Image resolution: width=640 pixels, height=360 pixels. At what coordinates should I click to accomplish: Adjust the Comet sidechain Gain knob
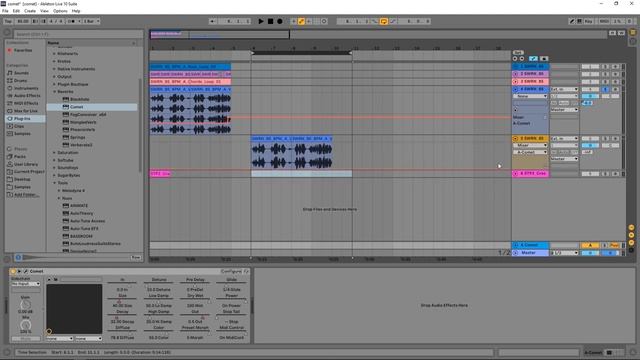pyautogui.click(x=25, y=304)
